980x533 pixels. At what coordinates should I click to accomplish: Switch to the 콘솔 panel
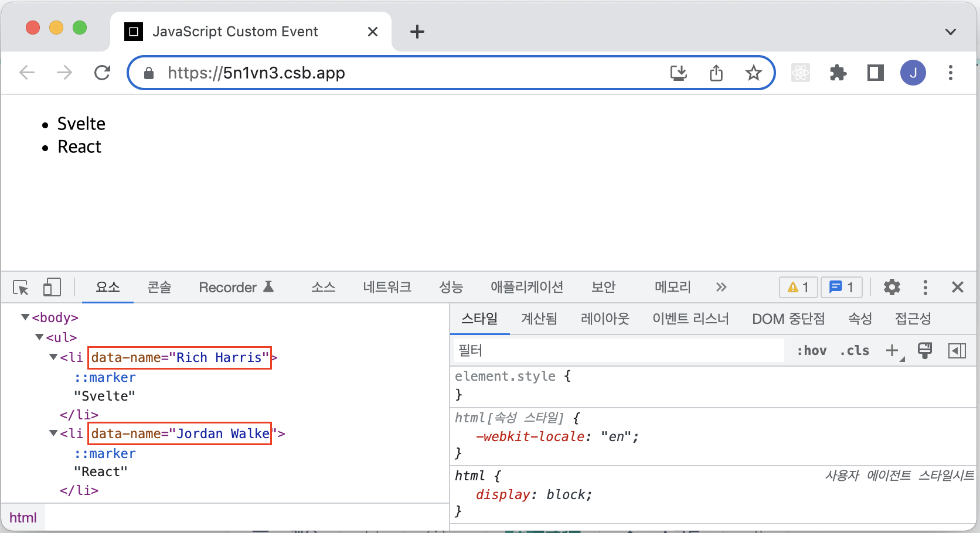point(159,287)
